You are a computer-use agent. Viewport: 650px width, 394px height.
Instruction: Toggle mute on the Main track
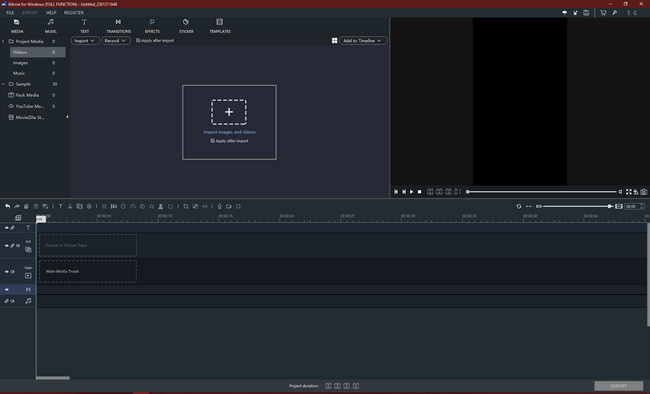coord(12,272)
